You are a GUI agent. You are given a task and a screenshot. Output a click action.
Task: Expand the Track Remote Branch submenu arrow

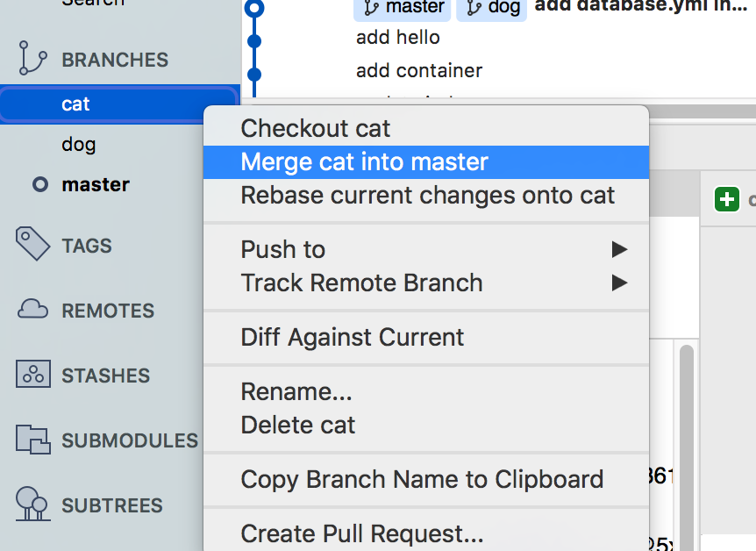[x=619, y=283]
